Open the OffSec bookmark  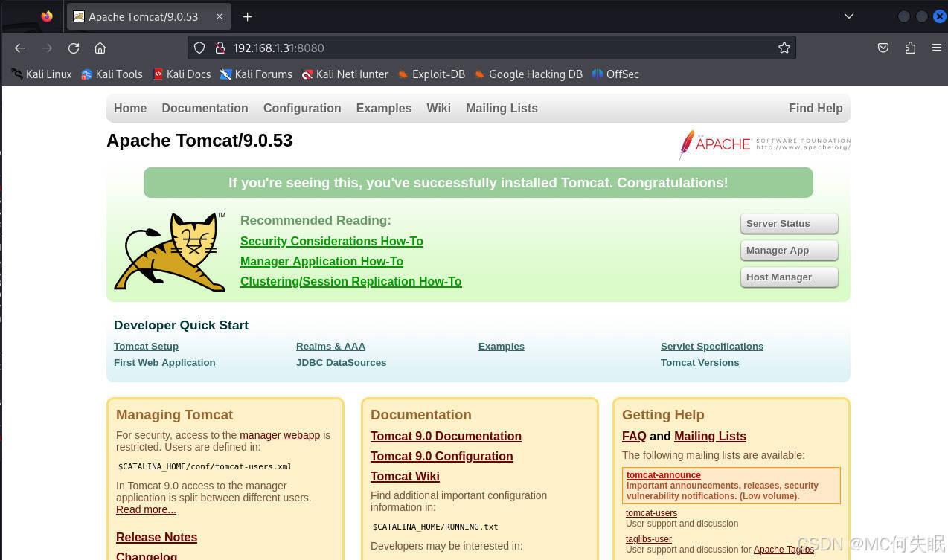[x=615, y=74]
